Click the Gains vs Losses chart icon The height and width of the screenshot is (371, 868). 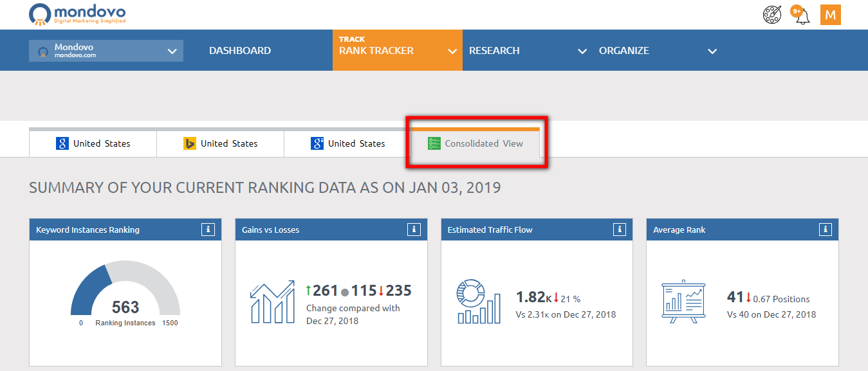coord(272,302)
